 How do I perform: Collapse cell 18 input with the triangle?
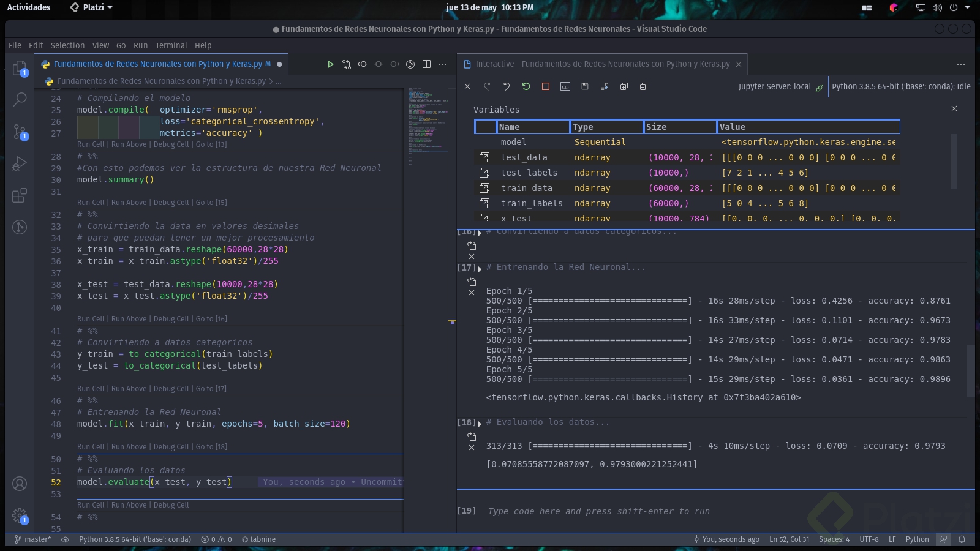point(480,423)
